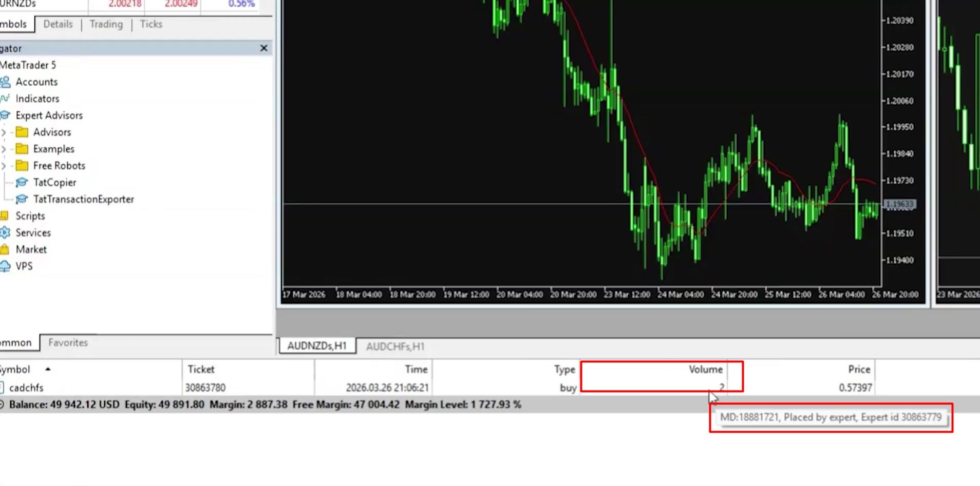Screen dimensions: 980x486
Task: Select the Advisors folder icon
Action: click(22, 132)
